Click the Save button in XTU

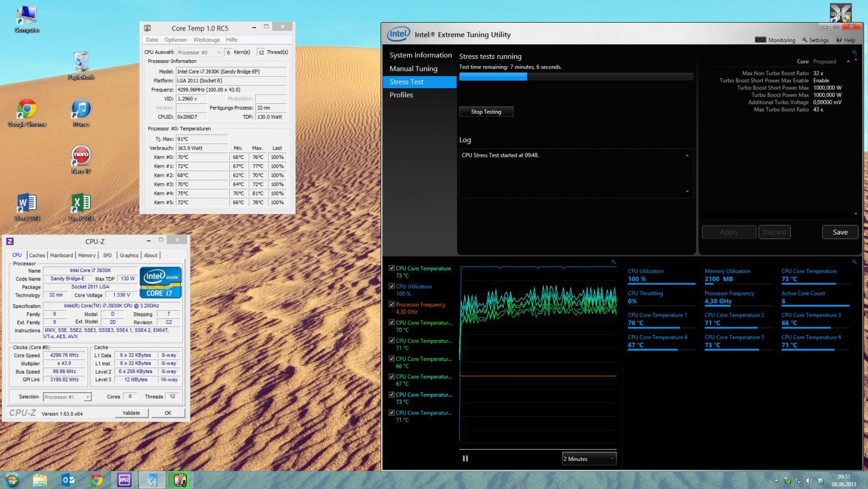(840, 232)
